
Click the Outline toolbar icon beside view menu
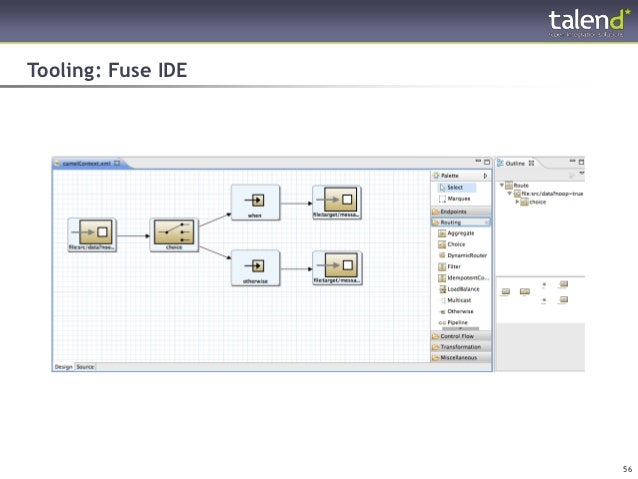pos(572,175)
